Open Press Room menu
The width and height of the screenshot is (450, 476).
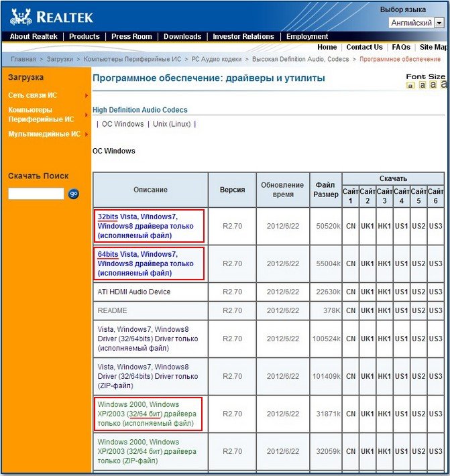tap(131, 36)
